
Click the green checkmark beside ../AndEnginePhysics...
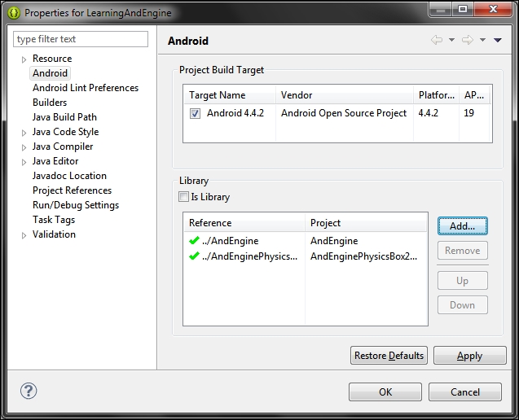tap(194, 256)
